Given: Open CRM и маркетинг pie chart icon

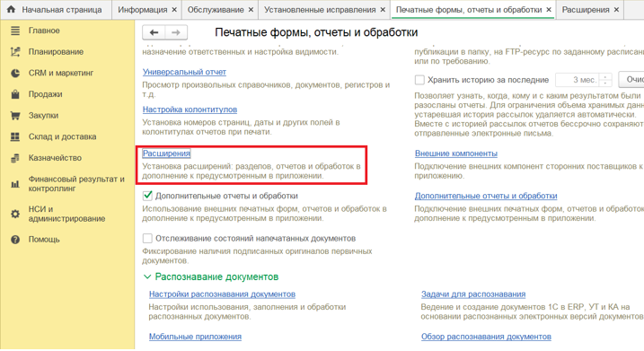Looking at the screenshot, I should pyautogui.click(x=15, y=73).
